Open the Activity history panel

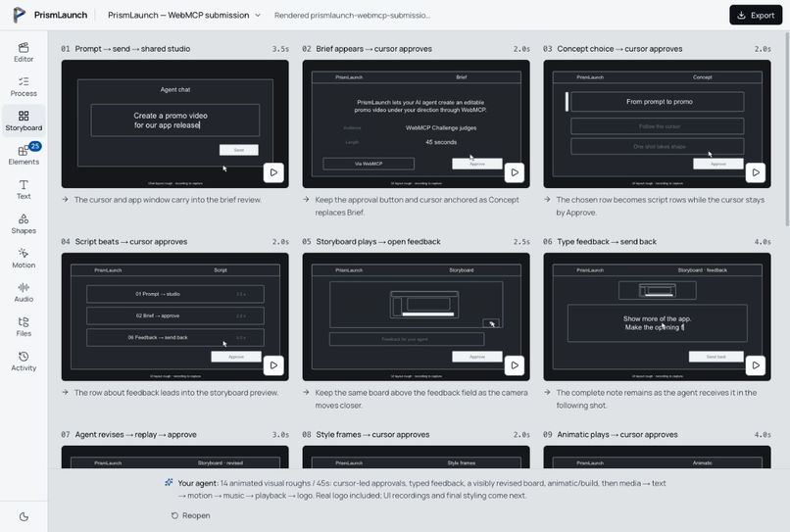coord(24,362)
